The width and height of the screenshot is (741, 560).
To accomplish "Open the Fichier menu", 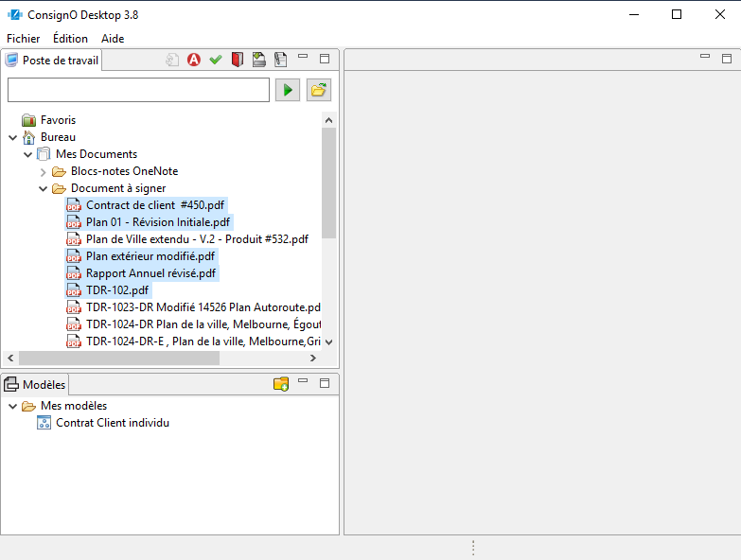I will (23, 38).
